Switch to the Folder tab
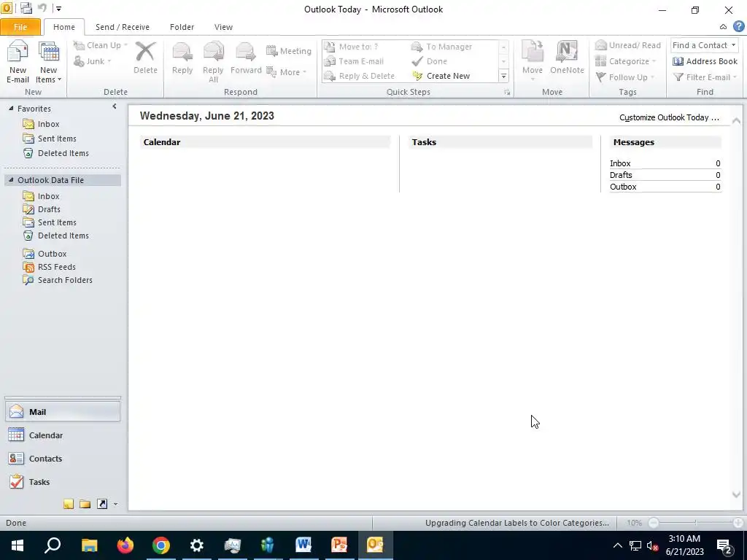 (x=182, y=27)
